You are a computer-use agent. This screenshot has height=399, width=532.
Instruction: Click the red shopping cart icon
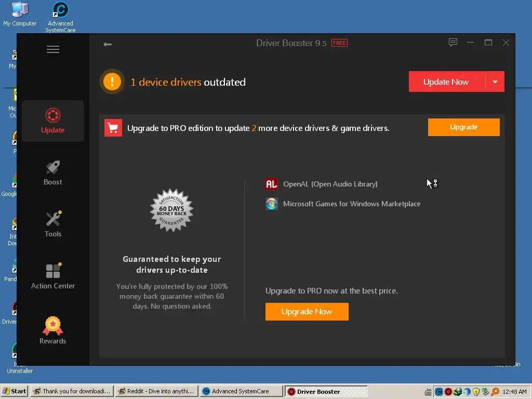pos(113,128)
